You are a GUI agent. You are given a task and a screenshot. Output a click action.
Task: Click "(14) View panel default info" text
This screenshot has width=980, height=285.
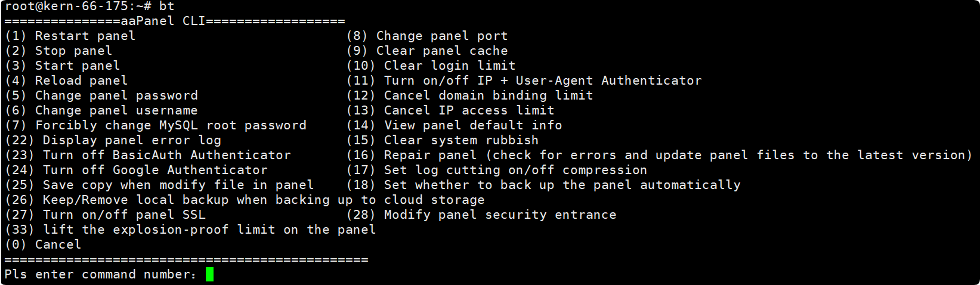tap(455, 125)
